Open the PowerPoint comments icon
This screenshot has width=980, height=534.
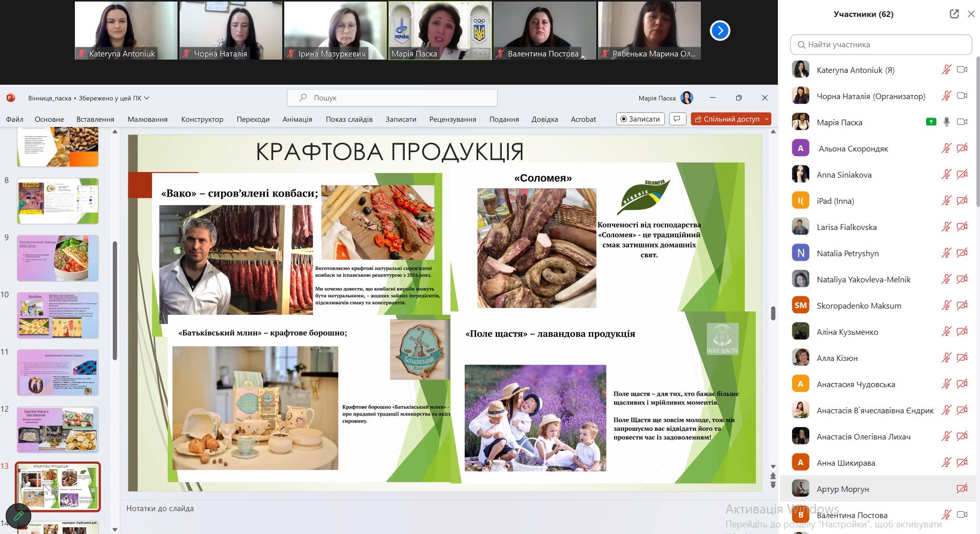[677, 119]
